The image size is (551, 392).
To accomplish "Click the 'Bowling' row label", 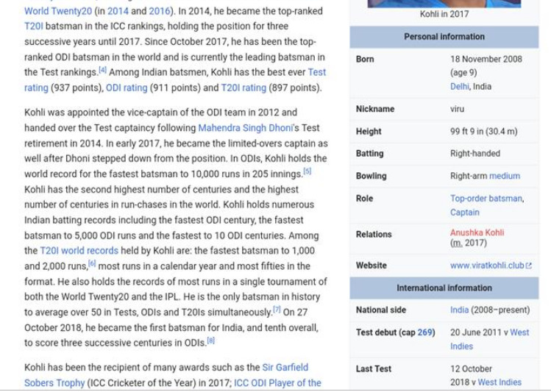I will (x=371, y=176).
